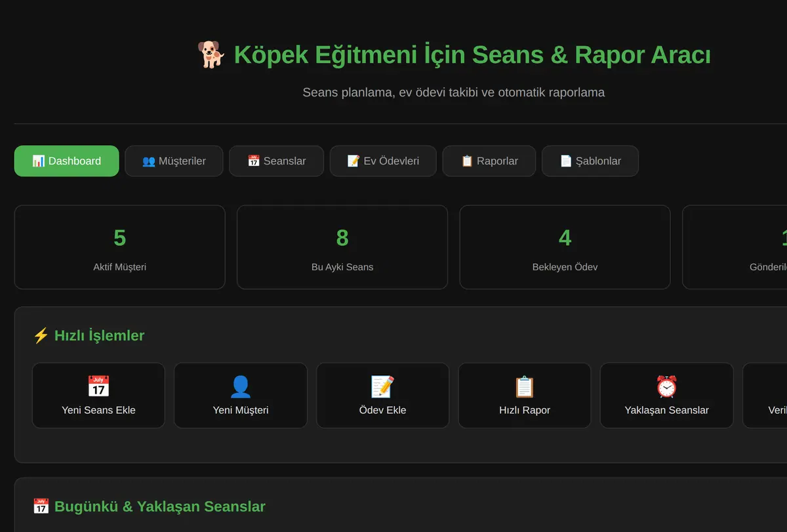Click the Hızlı Rapor label
Viewport: 787px width, 532px height.
pos(525,410)
